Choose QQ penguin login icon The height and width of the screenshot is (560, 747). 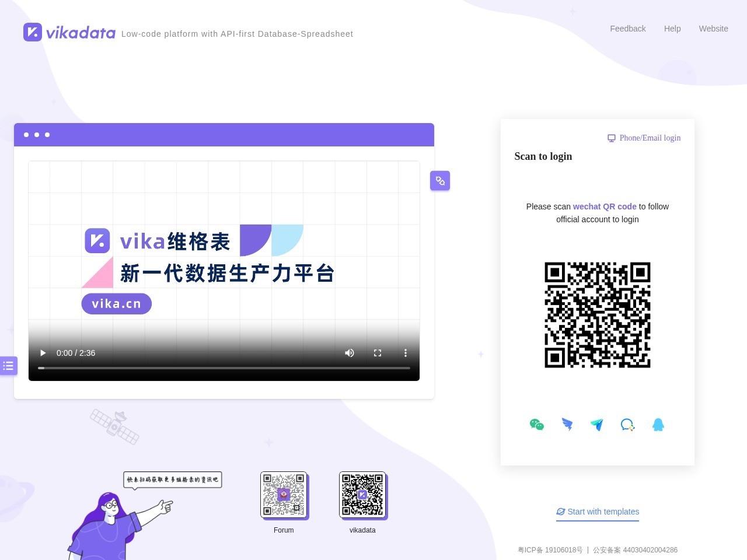[x=658, y=425]
